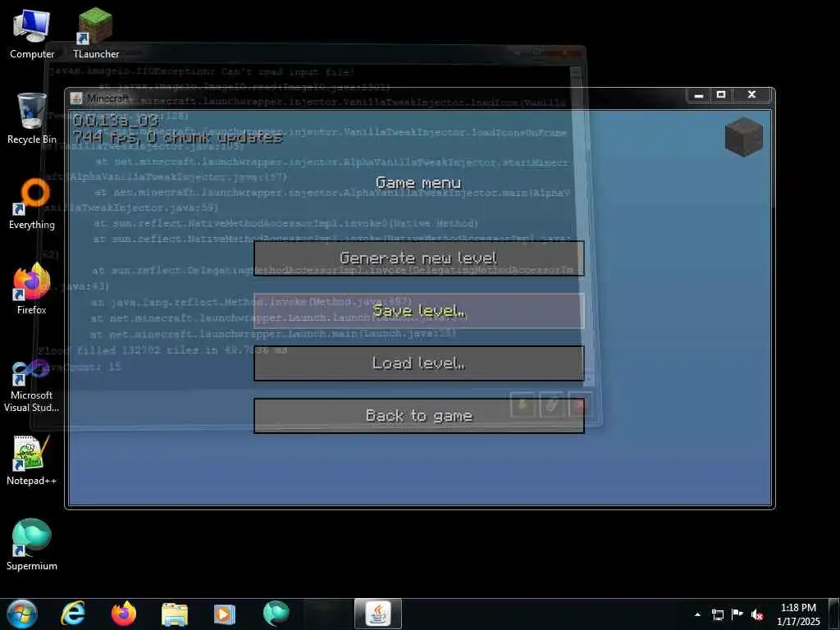Show hidden tray icons arrow
Viewport: 840px width, 630px height.
(697, 614)
